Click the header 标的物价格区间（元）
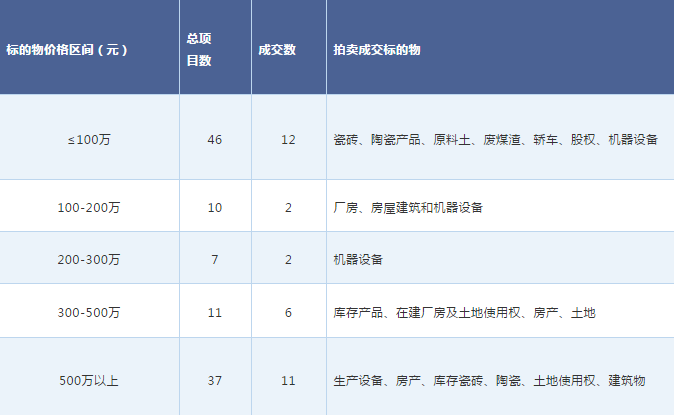 click(67, 50)
